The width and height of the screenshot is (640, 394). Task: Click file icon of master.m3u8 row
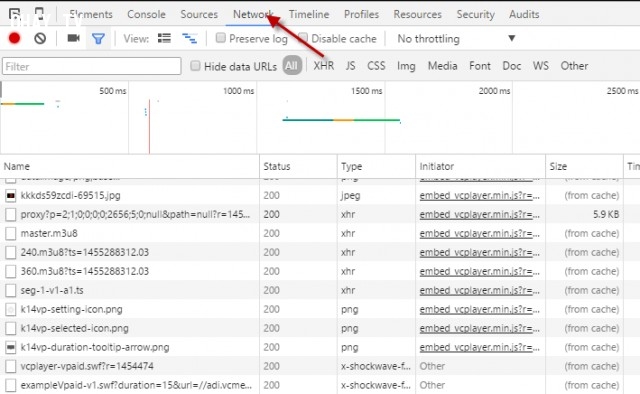point(11,234)
